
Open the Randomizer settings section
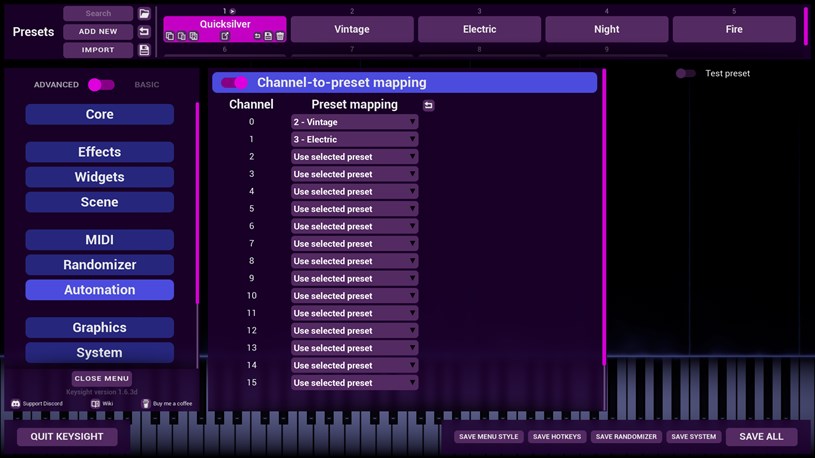(99, 265)
